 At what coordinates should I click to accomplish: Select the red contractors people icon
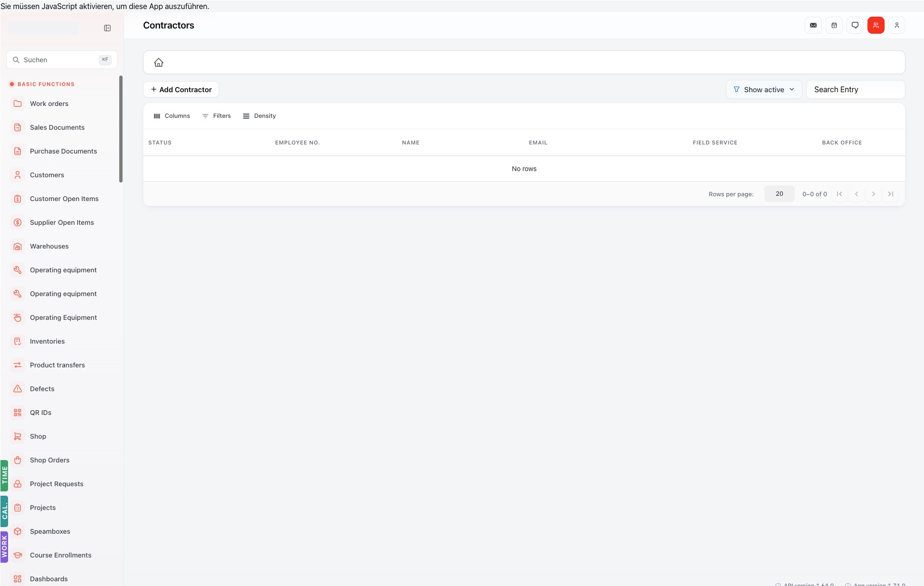point(876,25)
